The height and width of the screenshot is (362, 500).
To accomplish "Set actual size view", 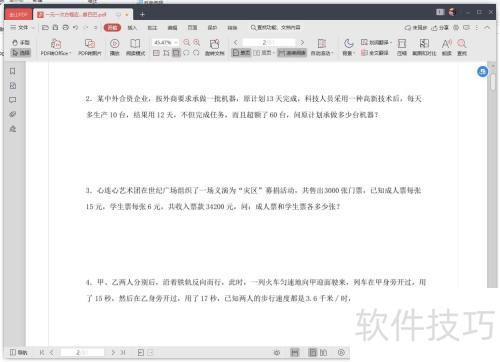I will coord(156,53).
